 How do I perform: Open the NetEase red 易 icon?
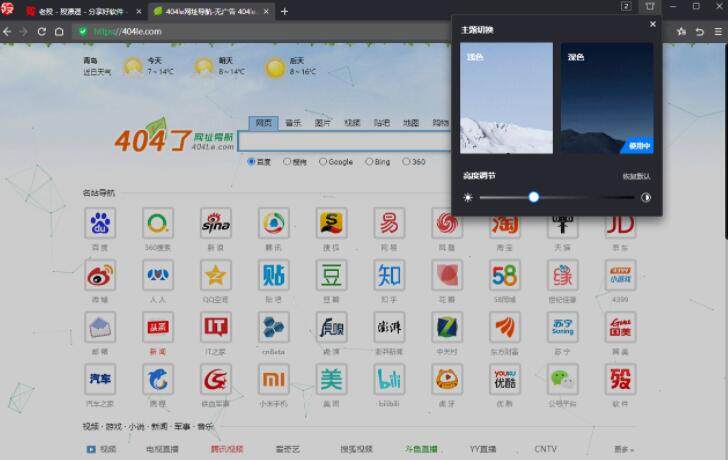(x=389, y=223)
